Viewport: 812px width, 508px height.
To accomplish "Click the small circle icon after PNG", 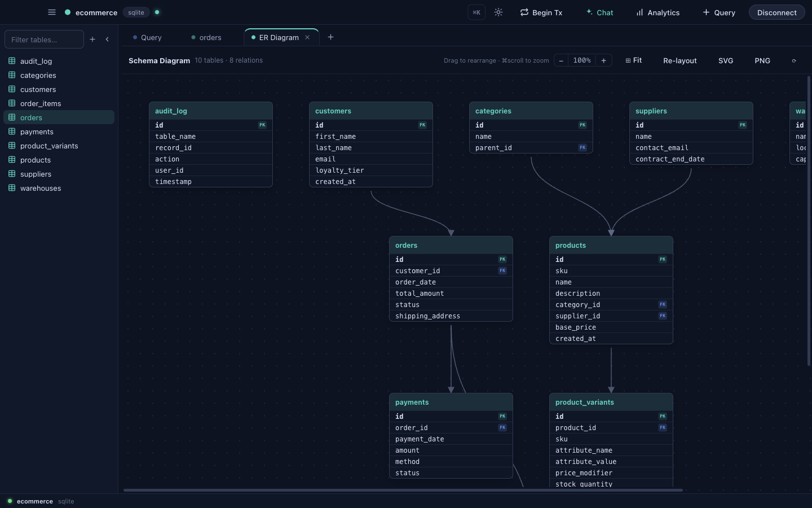I will tap(794, 60).
